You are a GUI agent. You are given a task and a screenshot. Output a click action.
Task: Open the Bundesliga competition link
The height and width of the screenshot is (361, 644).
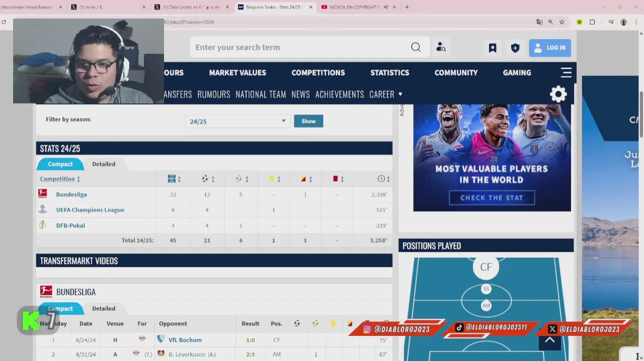pos(71,194)
